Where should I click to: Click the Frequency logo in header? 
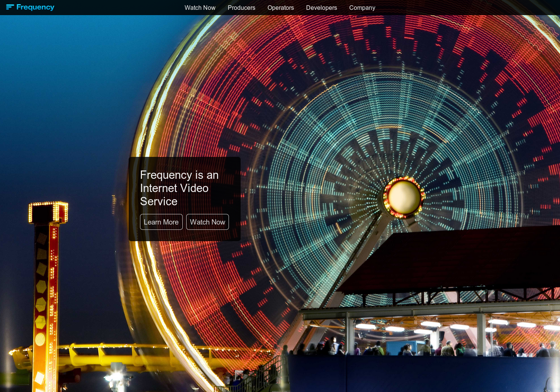(30, 7)
